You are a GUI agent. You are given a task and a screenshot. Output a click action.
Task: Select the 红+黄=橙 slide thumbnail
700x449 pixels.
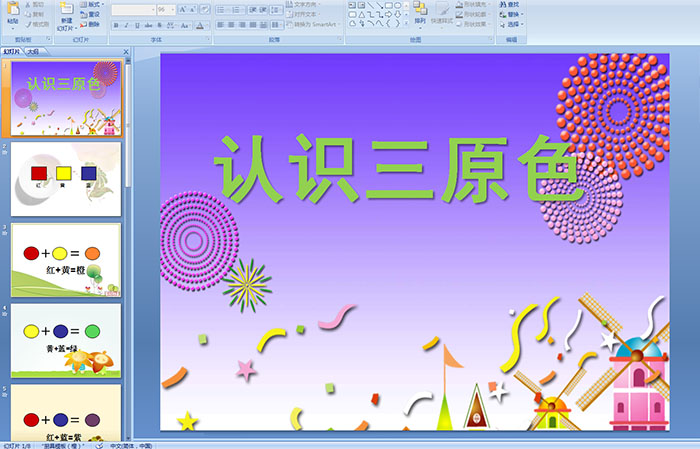pos(66,260)
